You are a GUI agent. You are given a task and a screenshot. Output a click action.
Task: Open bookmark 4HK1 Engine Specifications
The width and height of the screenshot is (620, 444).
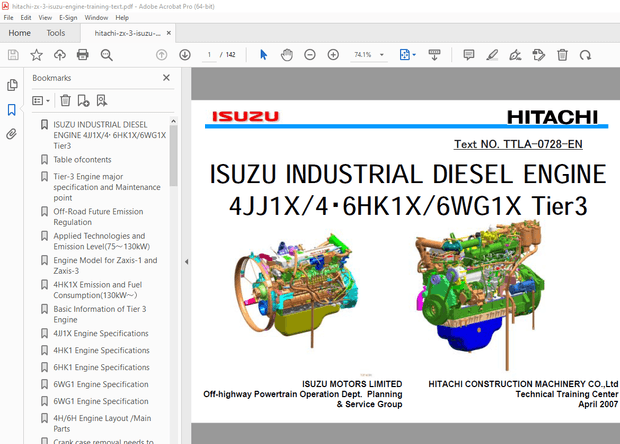101,350
